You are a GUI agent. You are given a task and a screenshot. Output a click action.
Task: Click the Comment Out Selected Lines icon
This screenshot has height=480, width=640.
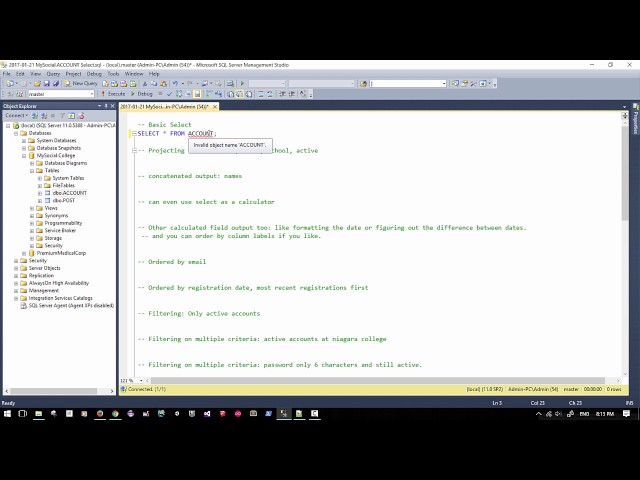pyautogui.click(x=261, y=94)
